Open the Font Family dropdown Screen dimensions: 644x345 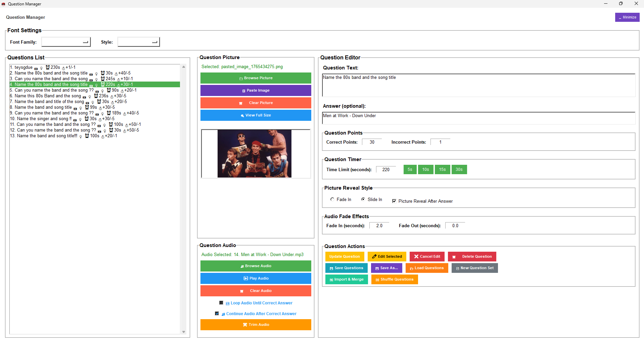66,42
